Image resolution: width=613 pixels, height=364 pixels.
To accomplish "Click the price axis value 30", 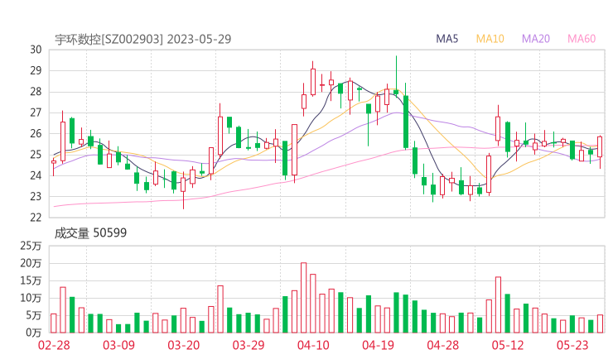I will coord(36,50).
